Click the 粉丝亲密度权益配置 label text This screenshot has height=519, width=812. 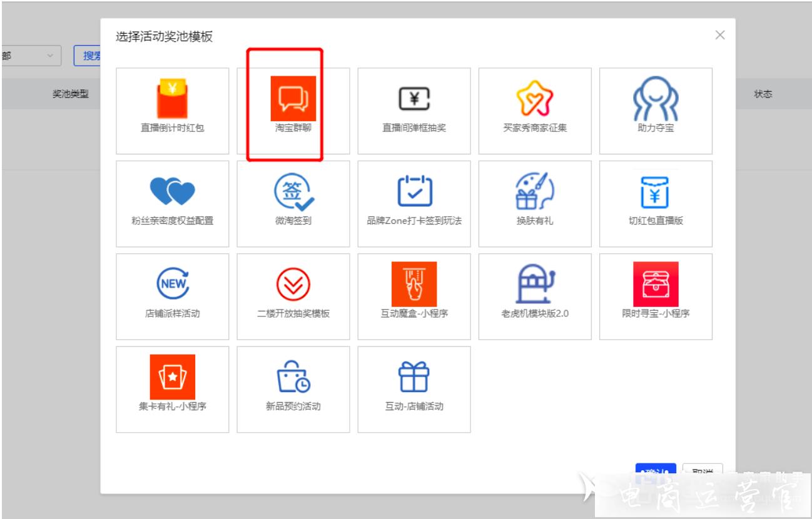coord(172,221)
